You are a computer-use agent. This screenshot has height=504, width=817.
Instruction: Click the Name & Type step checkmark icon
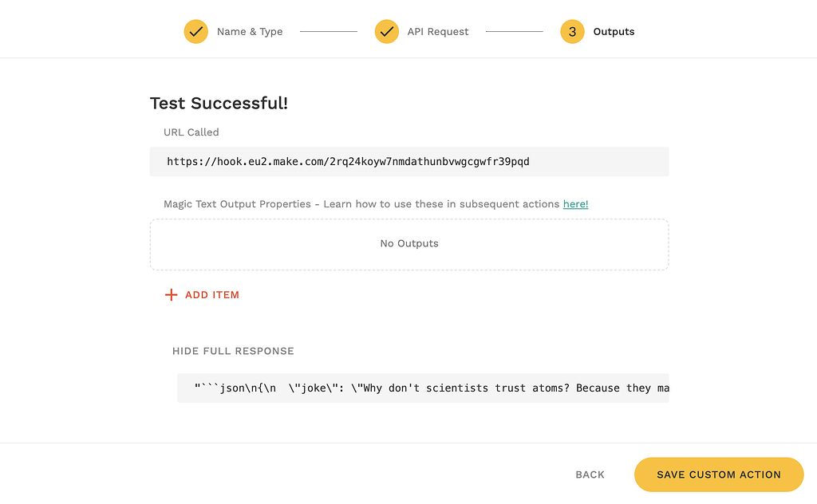(x=195, y=32)
